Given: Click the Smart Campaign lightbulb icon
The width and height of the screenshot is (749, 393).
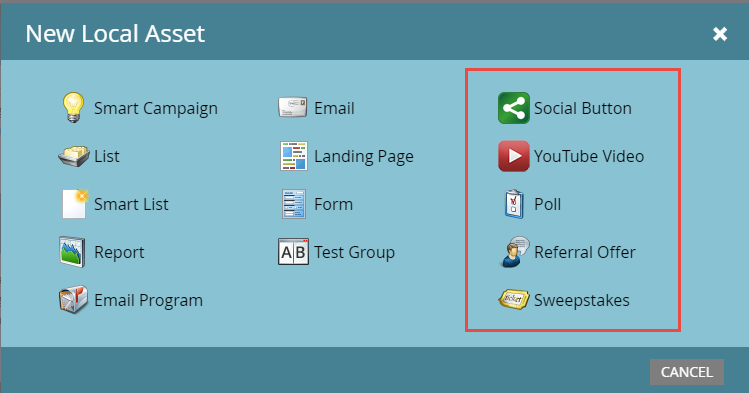Looking at the screenshot, I should pos(74,108).
